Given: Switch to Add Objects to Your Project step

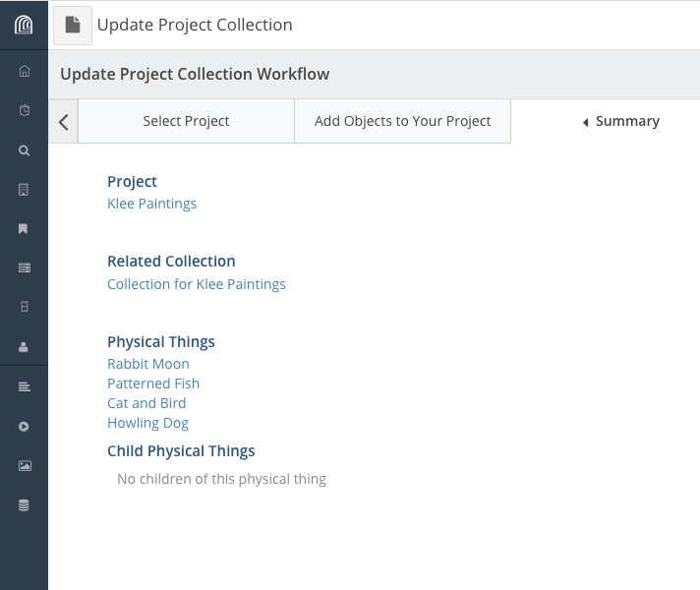Looking at the screenshot, I should tap(402, 121).
